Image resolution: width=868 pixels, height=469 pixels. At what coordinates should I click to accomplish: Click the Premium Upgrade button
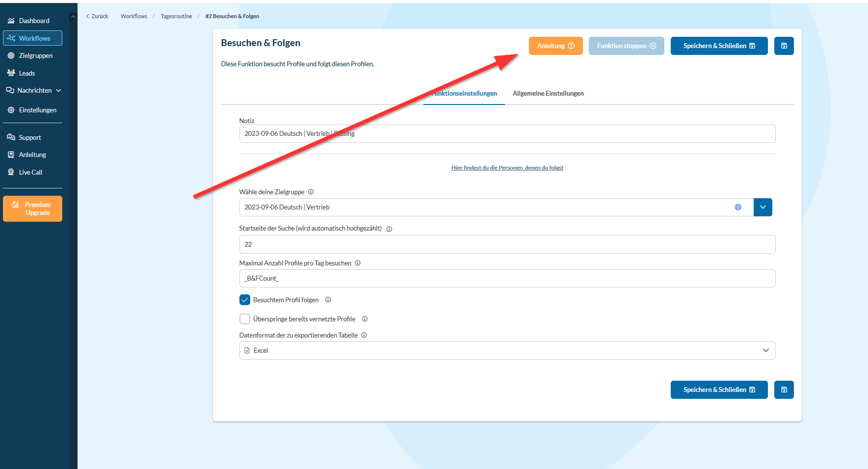click(32, 209)
